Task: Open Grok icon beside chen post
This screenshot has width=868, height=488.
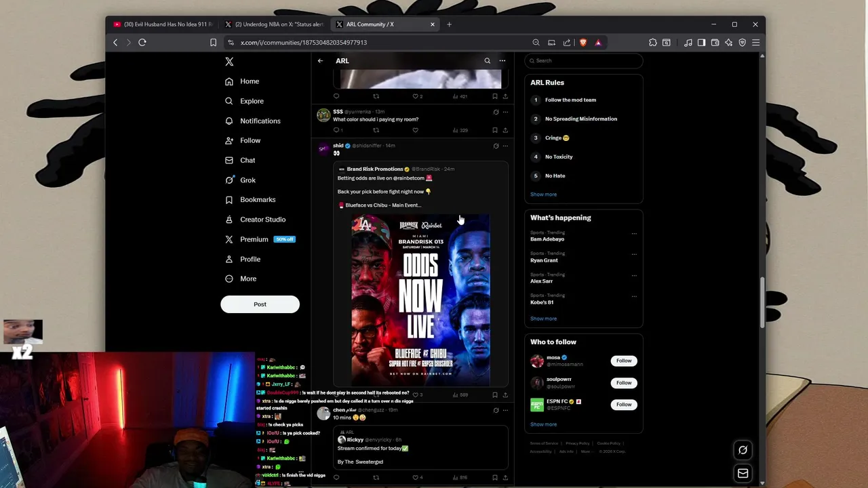Action: pos(496,410)
